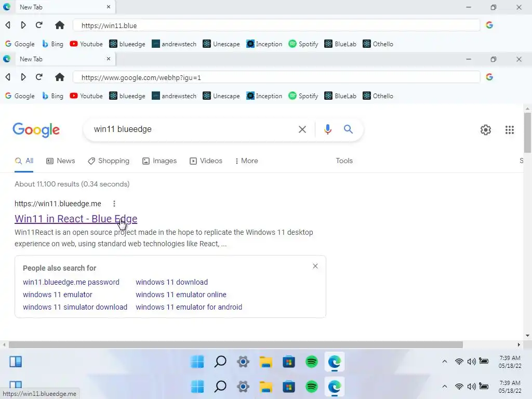Screen dimensions: 532x399
Task: Open Settings on upper taskbar
Action: 243,362
